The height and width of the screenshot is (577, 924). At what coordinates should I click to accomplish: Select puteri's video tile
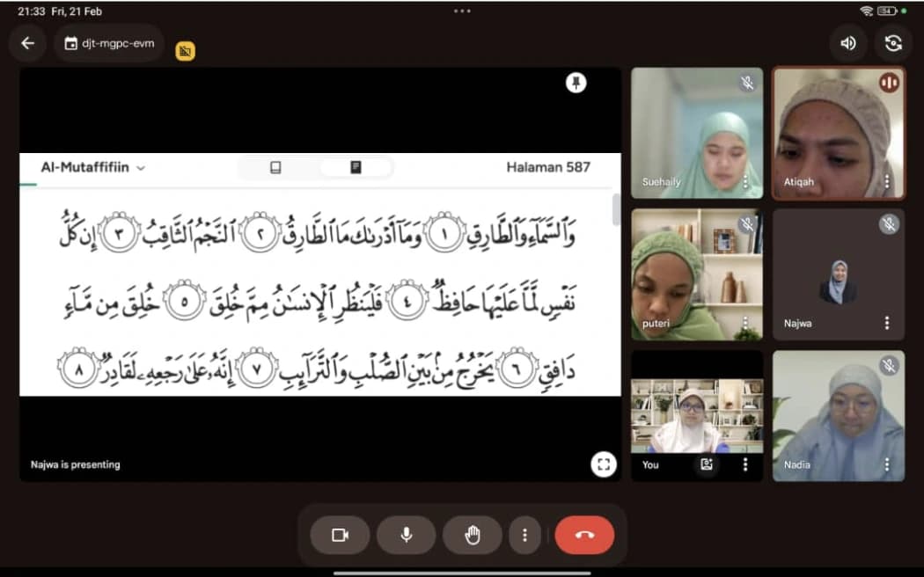(x=697, y=274)
